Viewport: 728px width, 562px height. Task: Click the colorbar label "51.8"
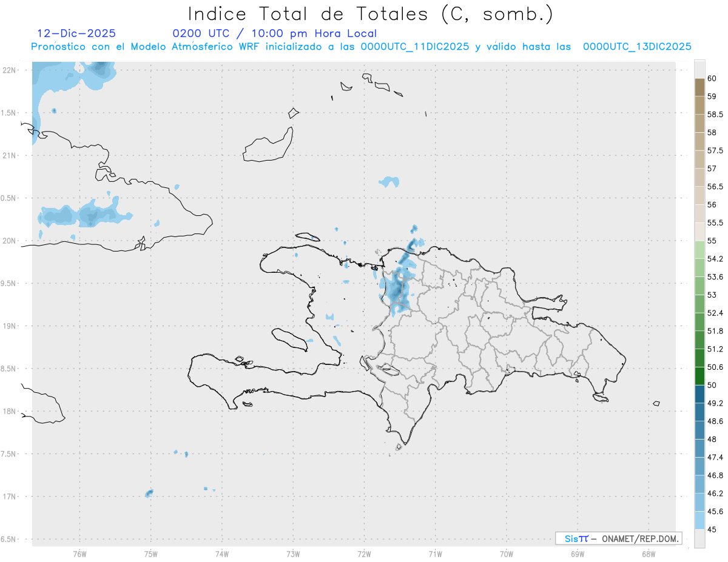(x=715, y=331)
